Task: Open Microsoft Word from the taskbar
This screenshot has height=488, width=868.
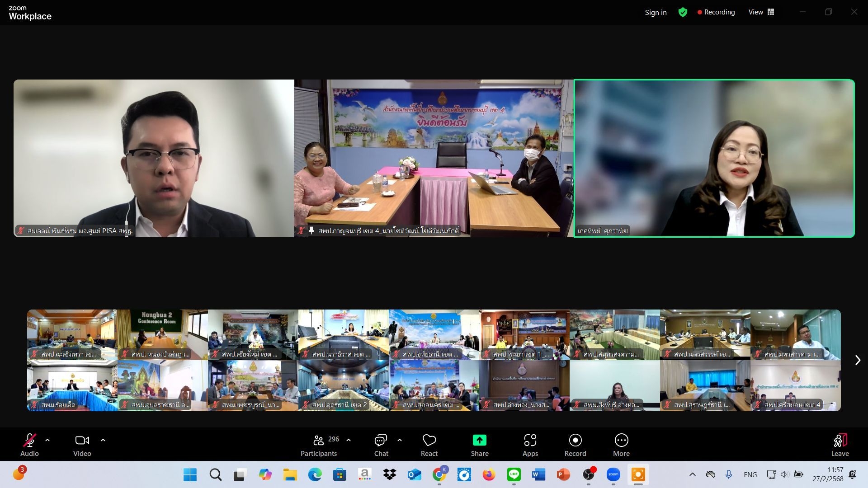Action: (x=538, y=474)
